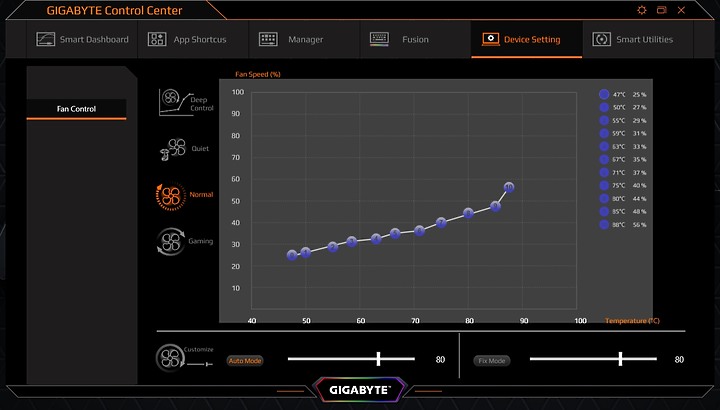Click the GIGABYTE Control Center title
720x410 pixels.
point(114,11)
